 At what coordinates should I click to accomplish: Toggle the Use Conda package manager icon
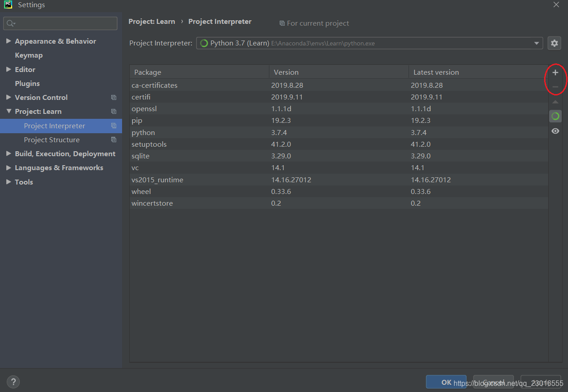555,116
